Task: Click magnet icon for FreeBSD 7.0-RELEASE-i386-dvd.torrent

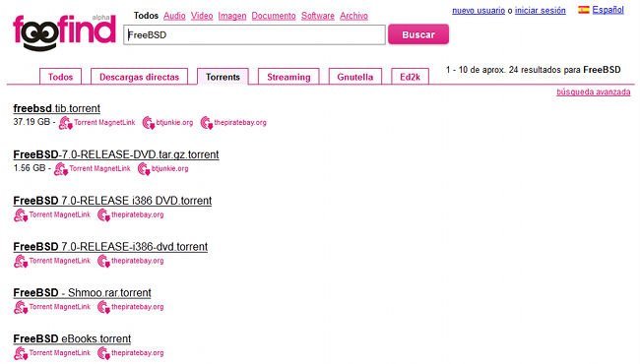Action: 21,261
